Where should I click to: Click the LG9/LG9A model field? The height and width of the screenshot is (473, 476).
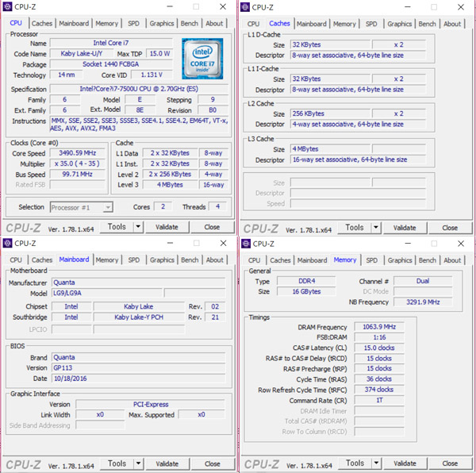click(107, 293)
